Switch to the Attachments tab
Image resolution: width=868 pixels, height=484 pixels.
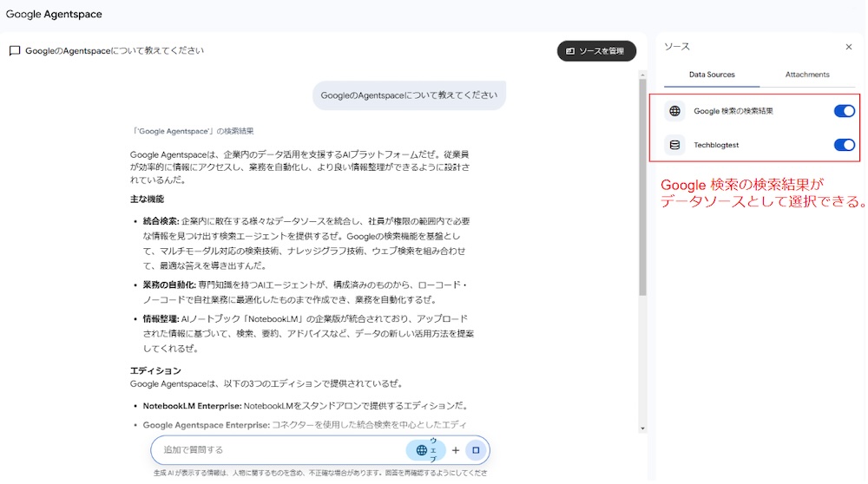tap(806, 75)
